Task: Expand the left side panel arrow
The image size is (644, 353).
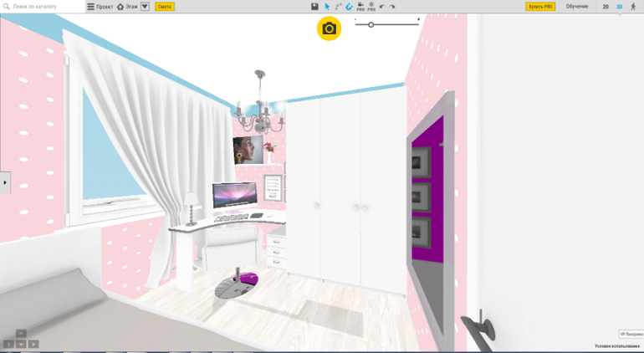Action: tap(5, 182)
